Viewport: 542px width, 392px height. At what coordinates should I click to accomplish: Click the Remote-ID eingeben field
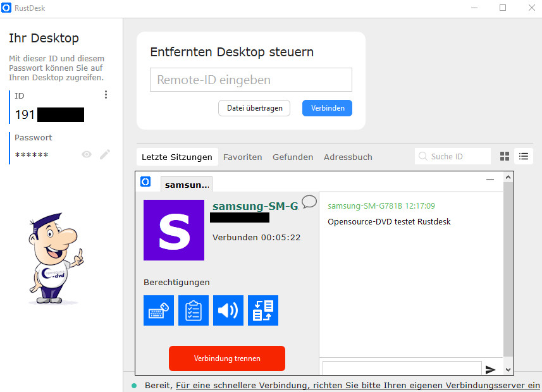tap(250, 80)
